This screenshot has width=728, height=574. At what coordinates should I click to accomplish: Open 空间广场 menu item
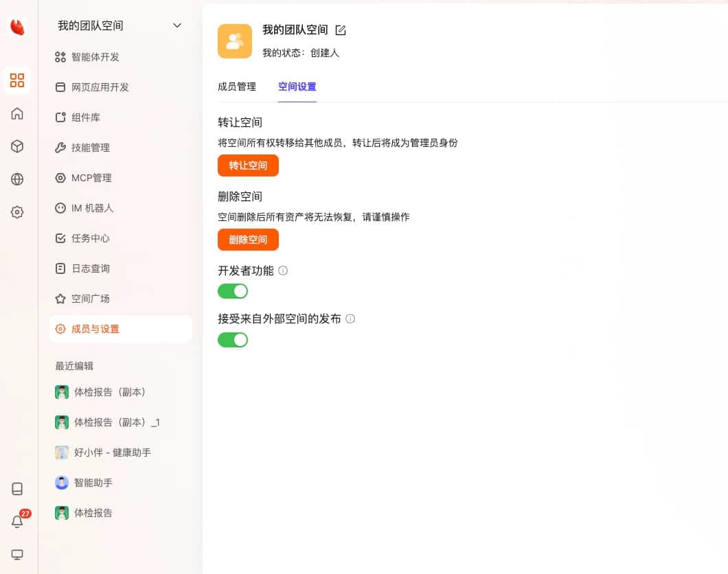pyautogui.click(x=120, y=299)
